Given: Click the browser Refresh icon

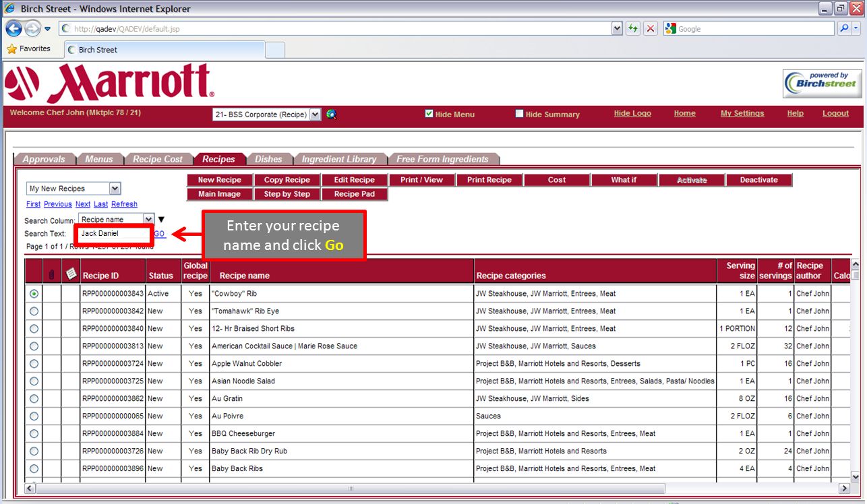Looking at the screenshot, I should (632, 28).
